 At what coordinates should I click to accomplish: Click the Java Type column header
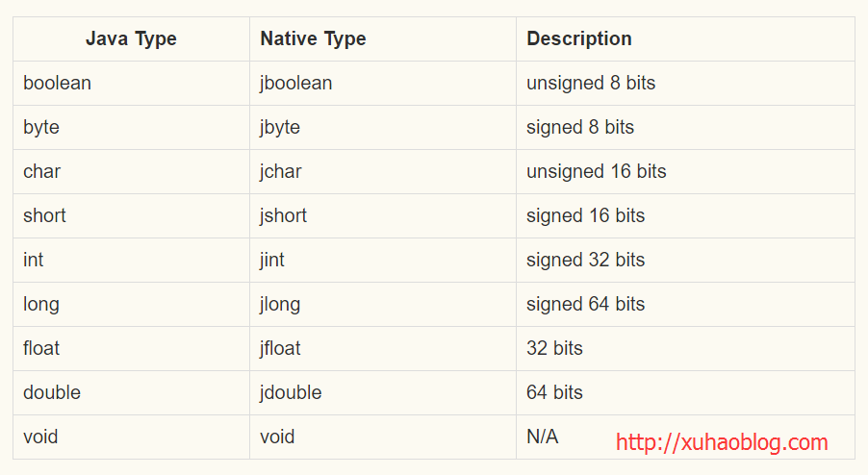pos(131,38)
